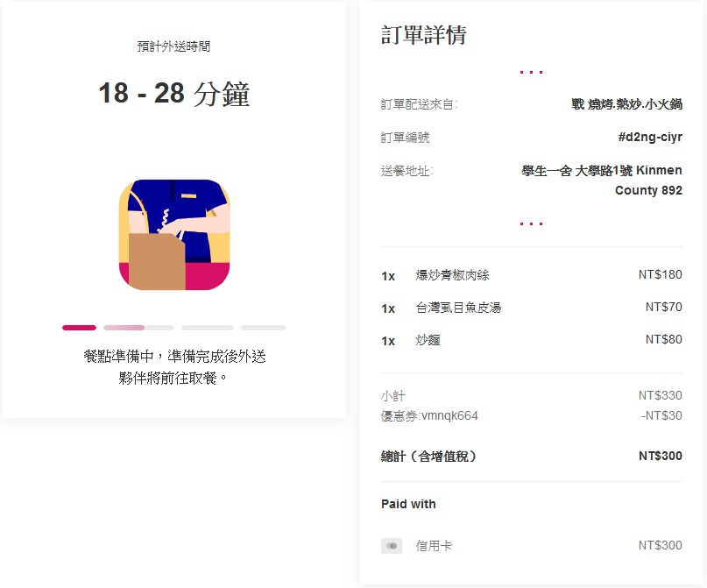Viewport: 707px width, 588px height.
Task: Select the 炒麵 order item
Action: point(532,340)
